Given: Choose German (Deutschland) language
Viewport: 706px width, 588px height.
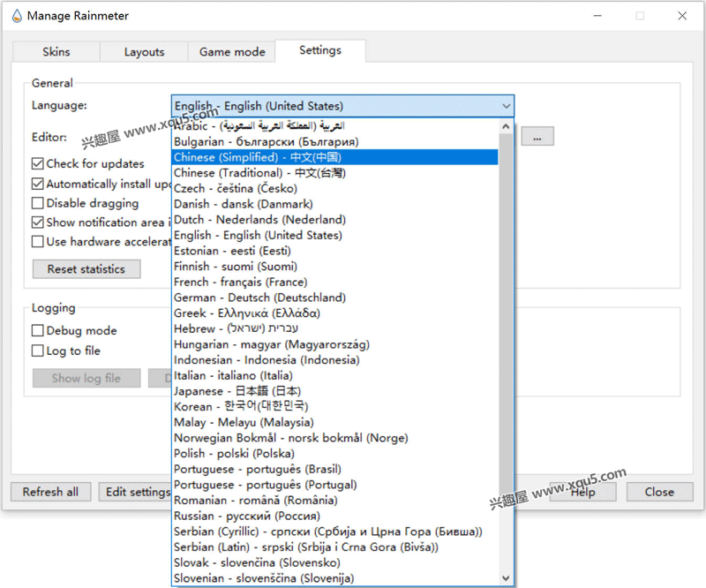Looking at the screenshot, I should pyautogui.click(x=335, y=298).
